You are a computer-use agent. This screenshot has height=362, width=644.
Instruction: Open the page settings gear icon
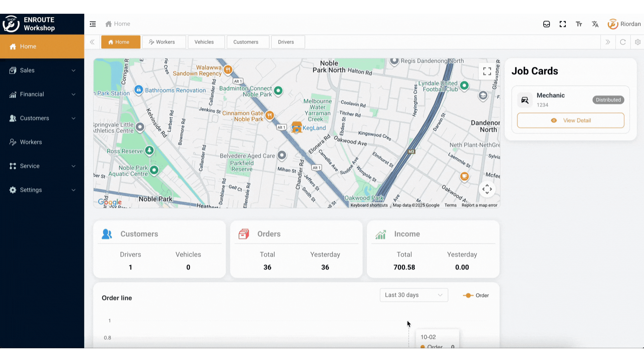638,42
